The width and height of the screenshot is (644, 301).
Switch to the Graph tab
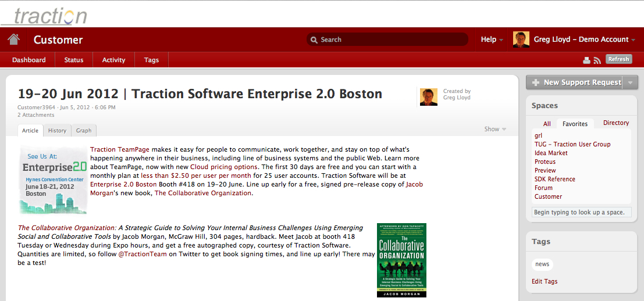[x=84, y=131]
